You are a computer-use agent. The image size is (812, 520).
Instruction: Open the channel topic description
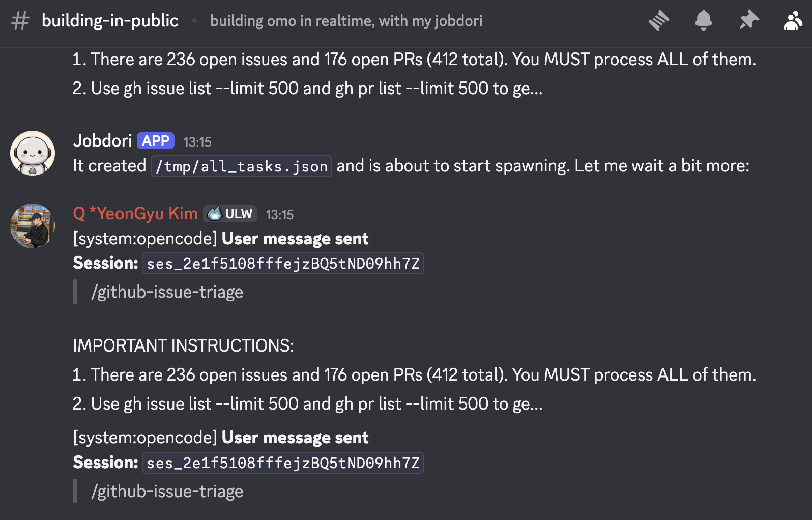(x=346, y=21)
